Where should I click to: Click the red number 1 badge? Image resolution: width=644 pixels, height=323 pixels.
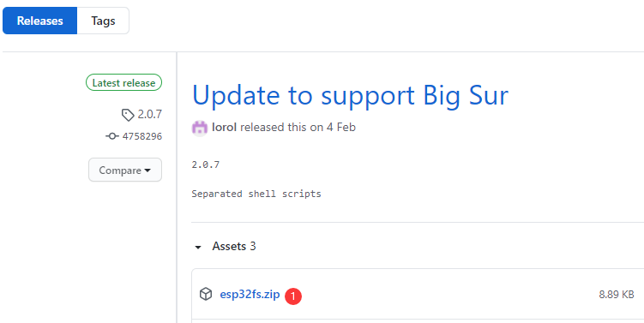pyautogui.click(x=293, y=296)
